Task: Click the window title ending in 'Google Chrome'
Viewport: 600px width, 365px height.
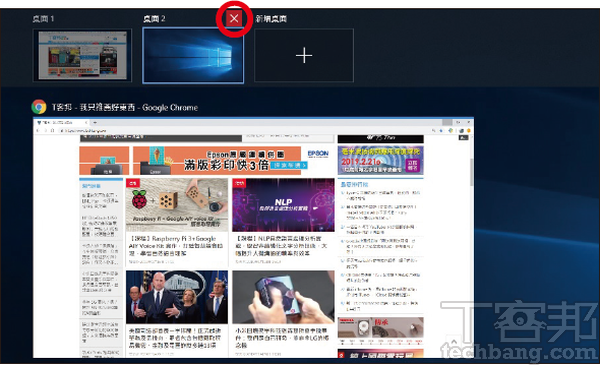Action: [x=125, y=108]
